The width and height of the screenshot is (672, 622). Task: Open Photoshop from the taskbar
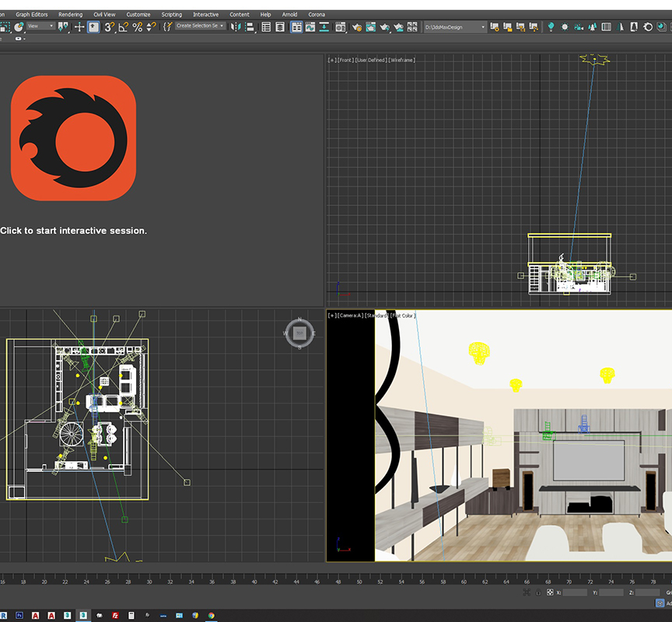click(19, 615)
